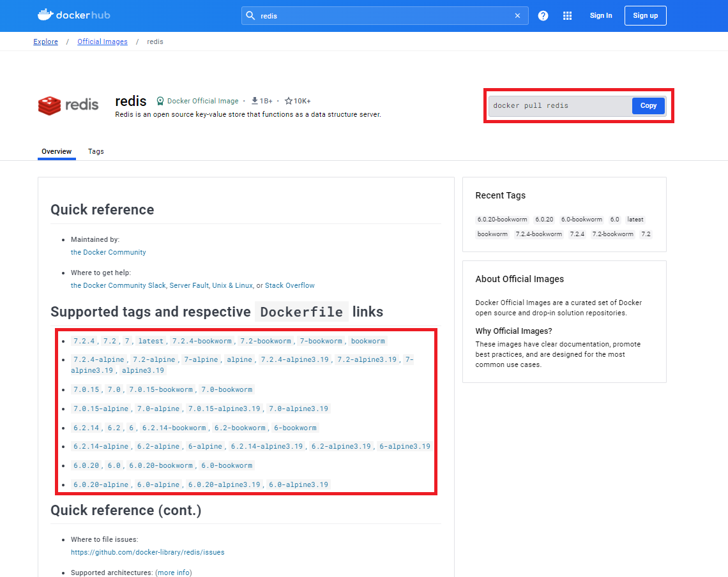Open the alpine3.19 tag link
Screen dimensions: 728x577
143,370
